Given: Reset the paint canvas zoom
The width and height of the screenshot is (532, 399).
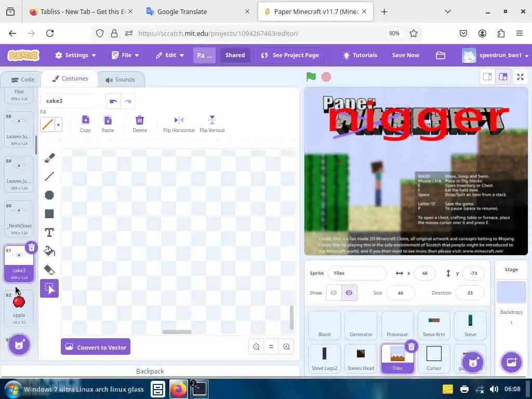Looking at the screenshot, I should 271,347.
